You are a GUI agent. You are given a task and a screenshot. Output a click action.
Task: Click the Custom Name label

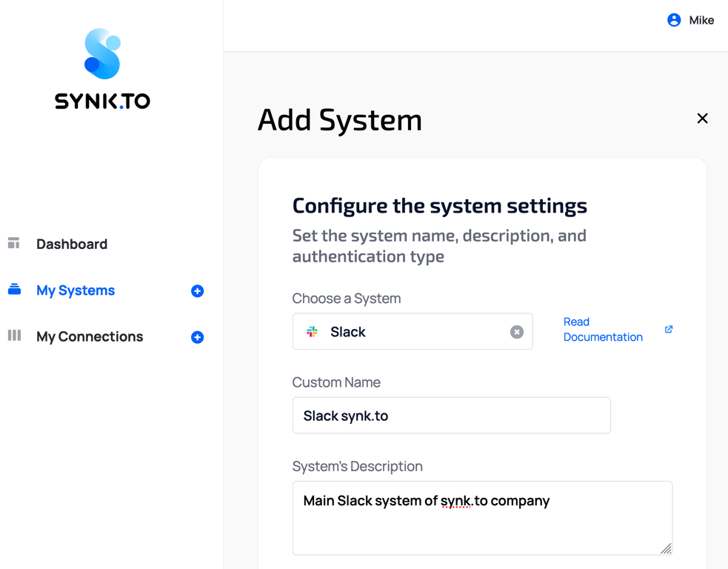click(336, 382)
